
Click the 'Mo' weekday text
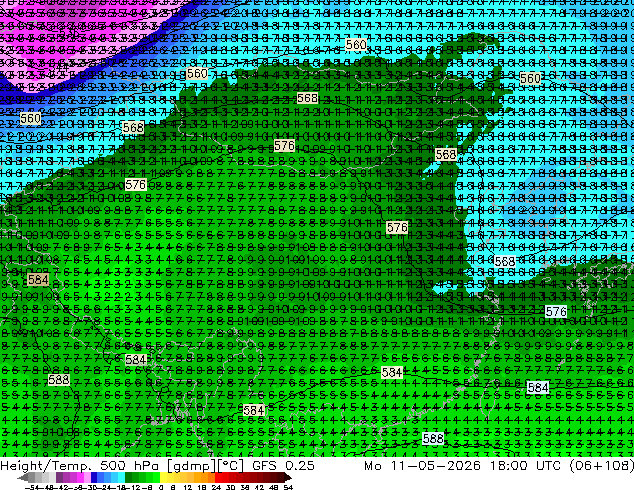(372, 466)
